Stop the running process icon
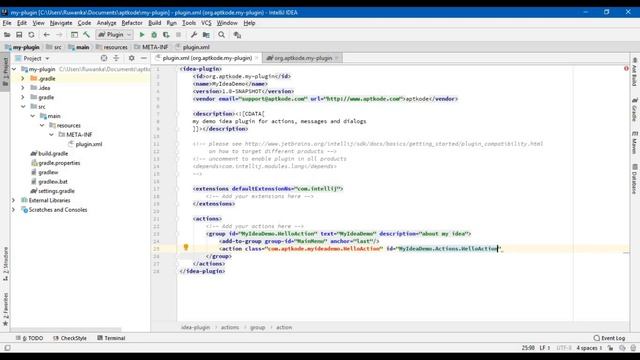This screenshot has width=640, height=360. click(x=178, y=35)
